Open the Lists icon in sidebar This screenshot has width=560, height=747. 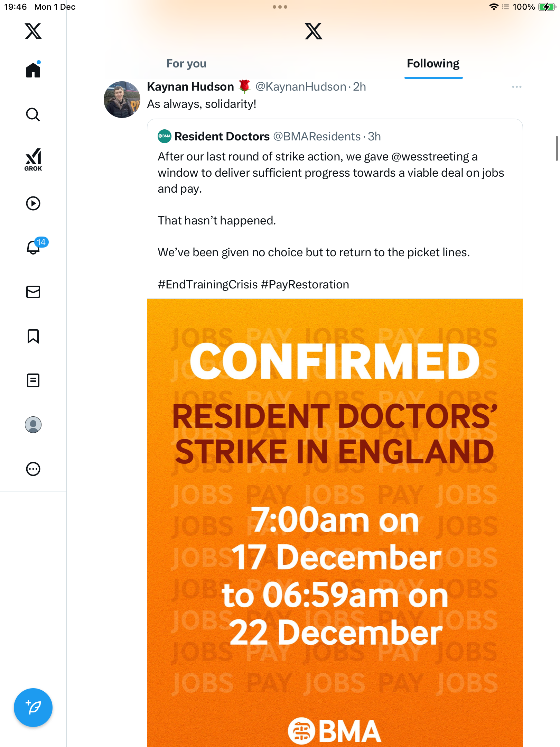33,380
